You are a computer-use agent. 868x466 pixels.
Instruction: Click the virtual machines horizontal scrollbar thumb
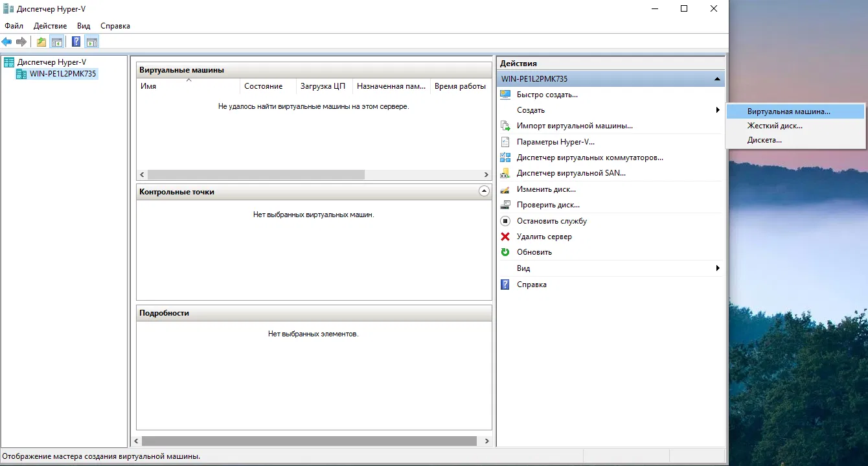(256, 175)
